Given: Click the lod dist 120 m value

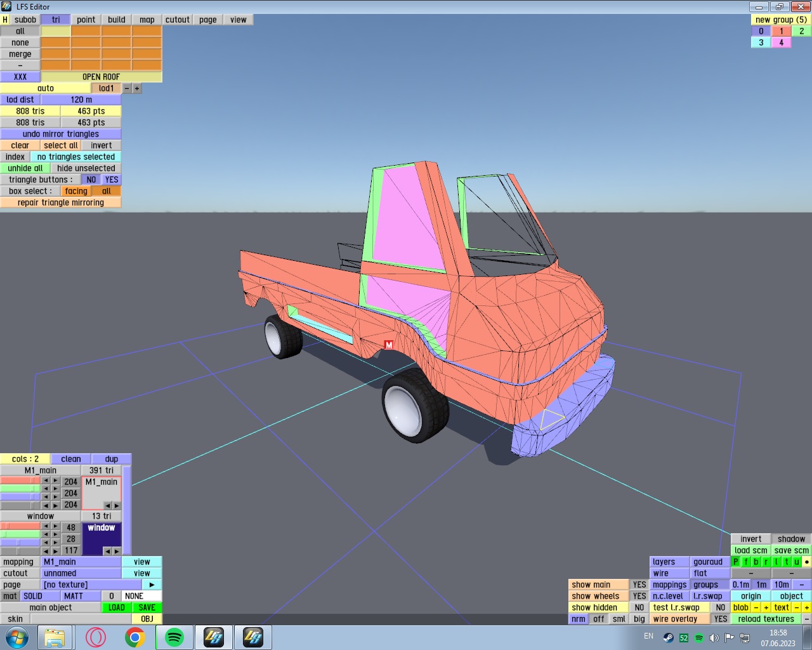Looking at the screenshot, I should (x=81, y=100).
